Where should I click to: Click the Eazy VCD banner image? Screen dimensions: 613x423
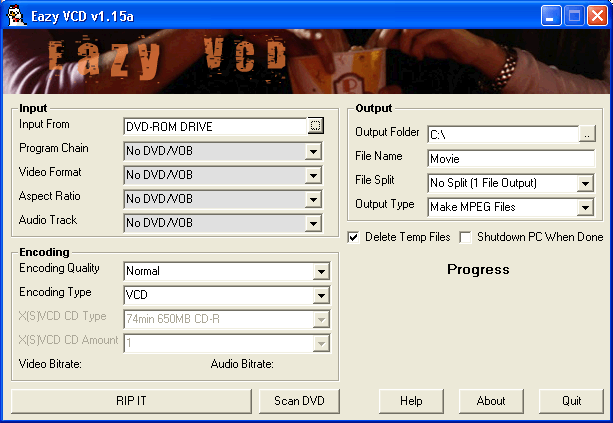click(306, 61)
